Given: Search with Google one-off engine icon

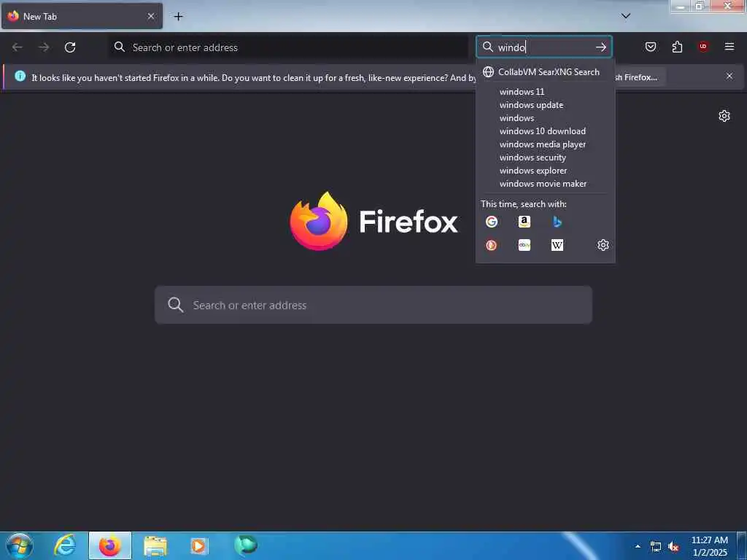Looking at the screenshot, I should 491,222.
